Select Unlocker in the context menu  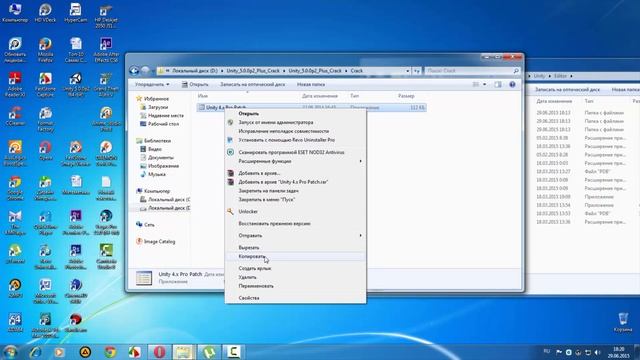(295, 211)
